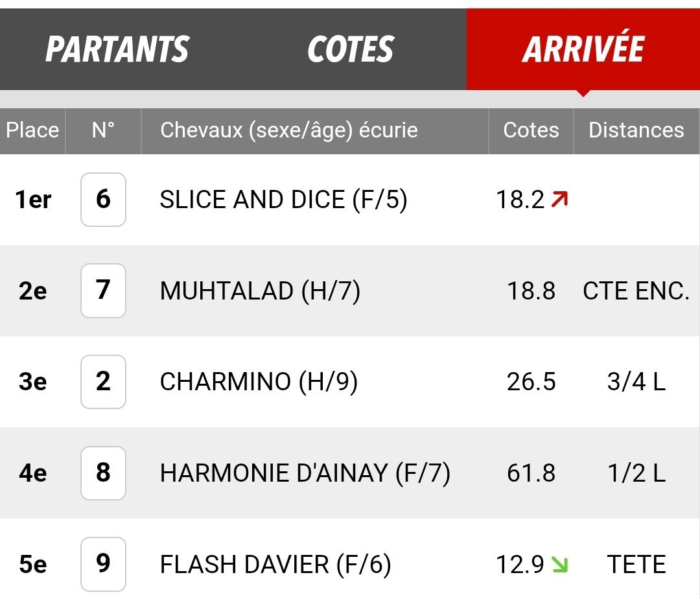Tap the number 9 badge
The image size is (700, 599).
(x=103, y=564)
